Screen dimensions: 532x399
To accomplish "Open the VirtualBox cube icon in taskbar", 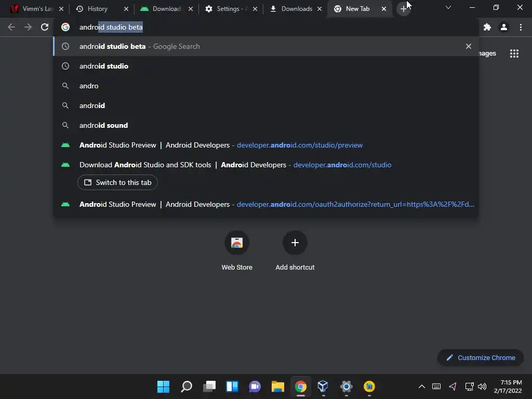I will tap(323, 387).
